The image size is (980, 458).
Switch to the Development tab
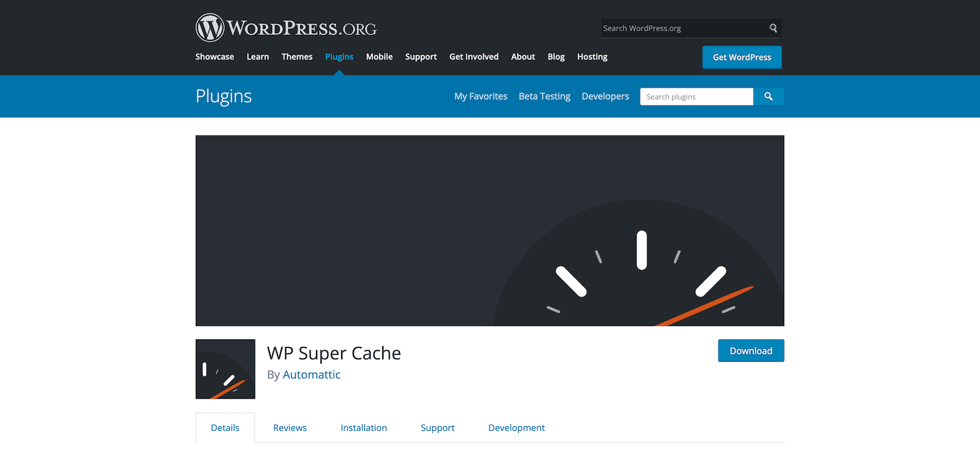tap(516, 428)
